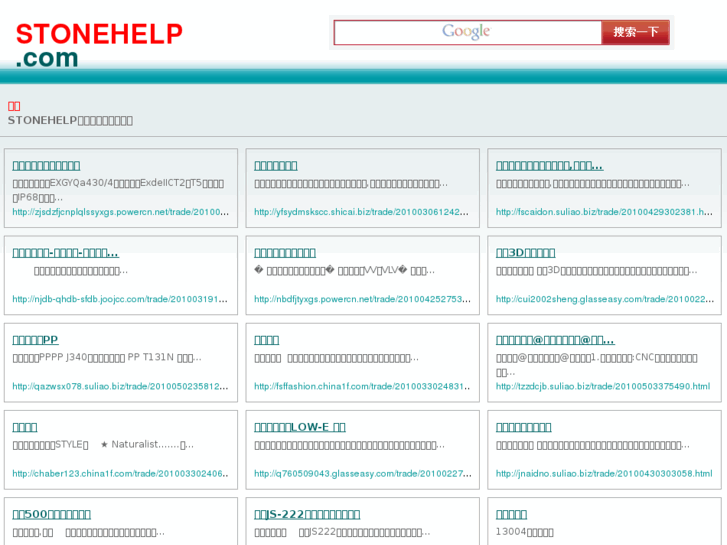Click the description text mentioning EXGYQa430/4
727x545 pixels.
point(118,190)
